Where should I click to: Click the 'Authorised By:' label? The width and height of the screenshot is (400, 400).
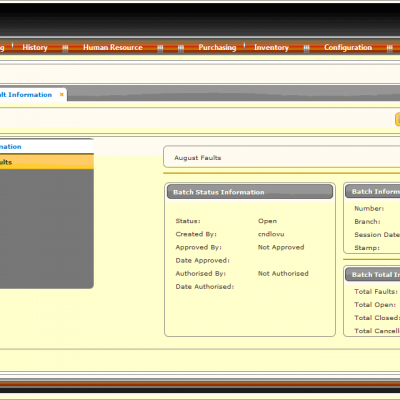point(201,273)
